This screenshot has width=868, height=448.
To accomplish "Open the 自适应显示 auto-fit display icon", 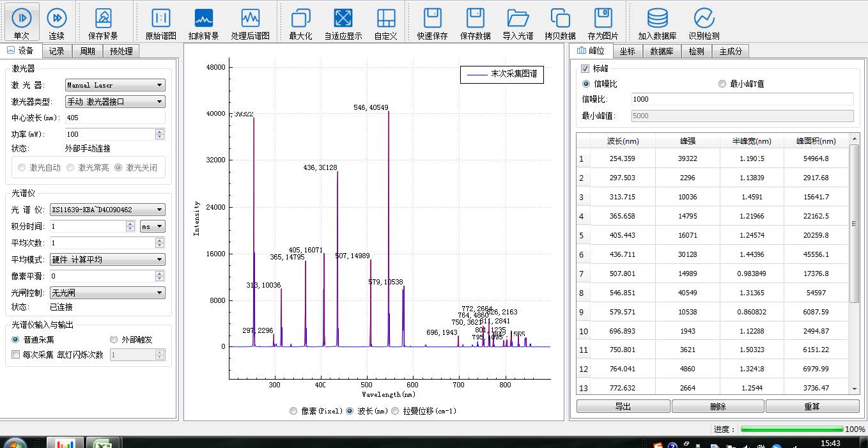I will pos(343,22).
